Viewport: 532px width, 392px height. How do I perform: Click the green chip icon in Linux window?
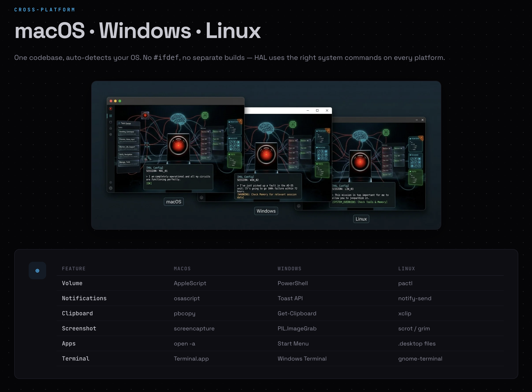coord(386,132)
